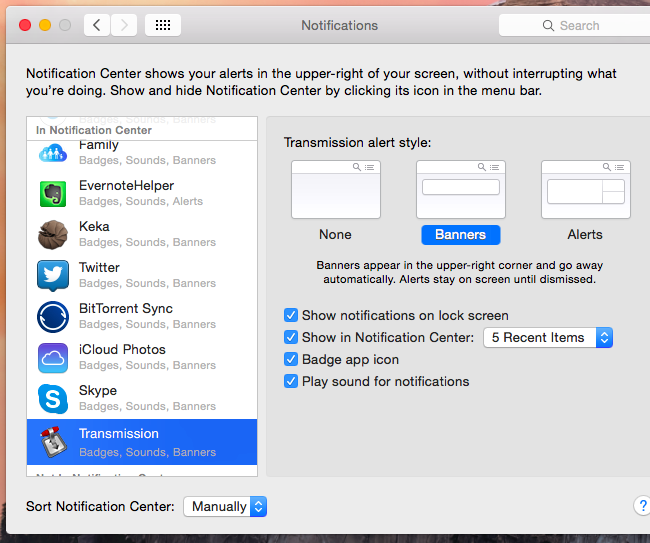Select the Alerts label button
The height and width of the screenshot is (543, 650).
pyautogui.click(x=585, y=235)
